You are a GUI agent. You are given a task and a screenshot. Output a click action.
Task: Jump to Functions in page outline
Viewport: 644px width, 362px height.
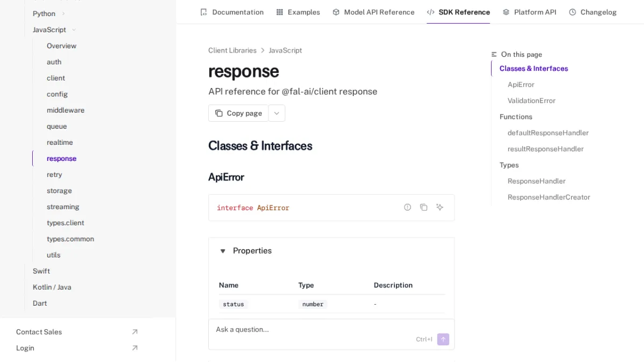click(x=516, y=116)
